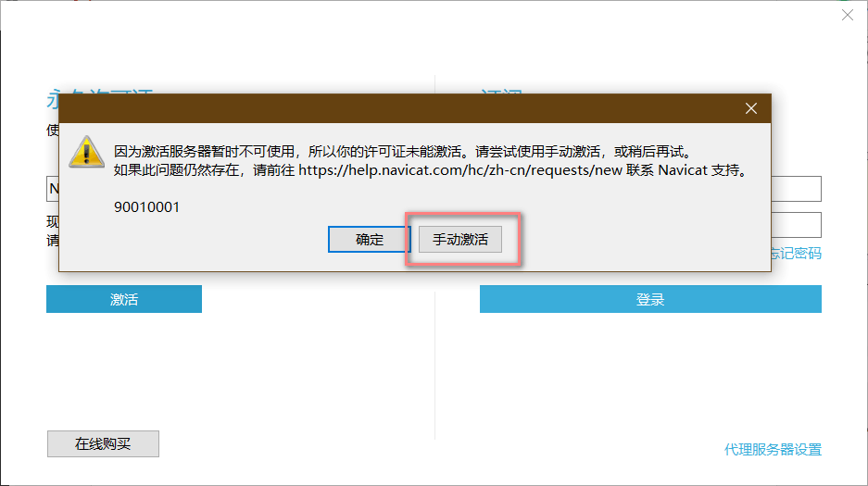Close the Navicat registration window
This screenshot has width=868, height=486.
(x=847, y=15)
